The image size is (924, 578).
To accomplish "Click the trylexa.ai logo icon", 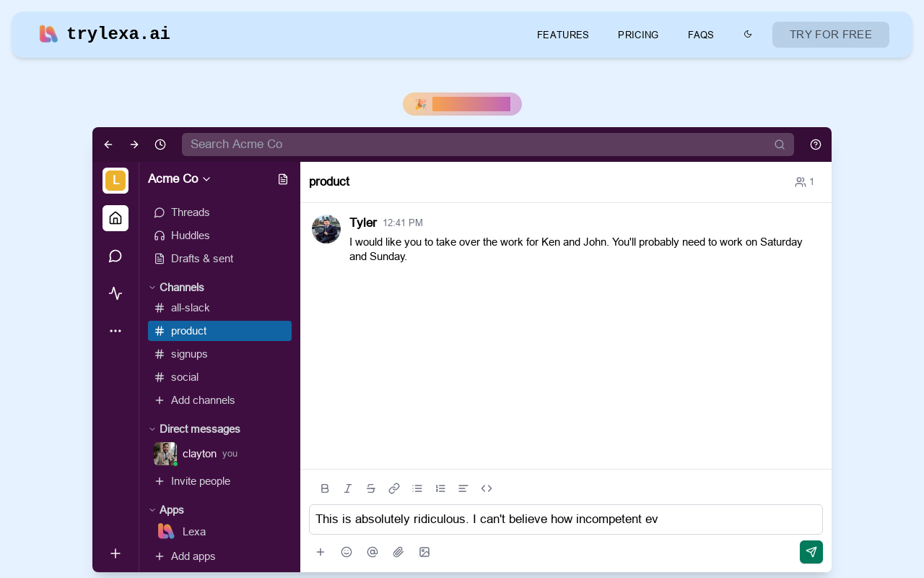I will point(48,34).
